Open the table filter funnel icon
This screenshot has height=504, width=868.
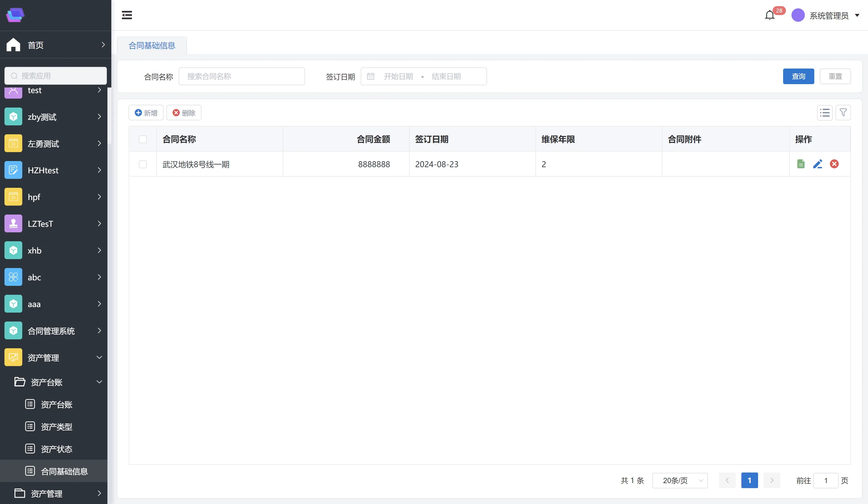tap(843, 113)
